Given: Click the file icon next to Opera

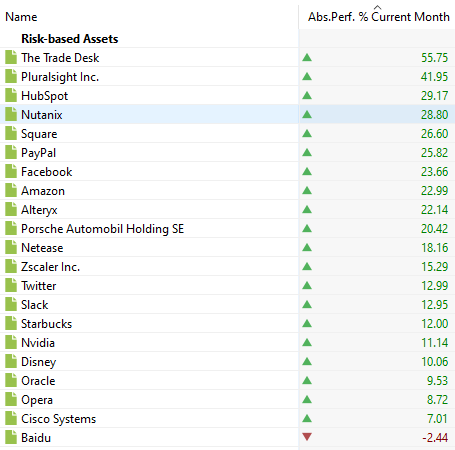Looking at the screenshot, I should [x=11, y=399].
